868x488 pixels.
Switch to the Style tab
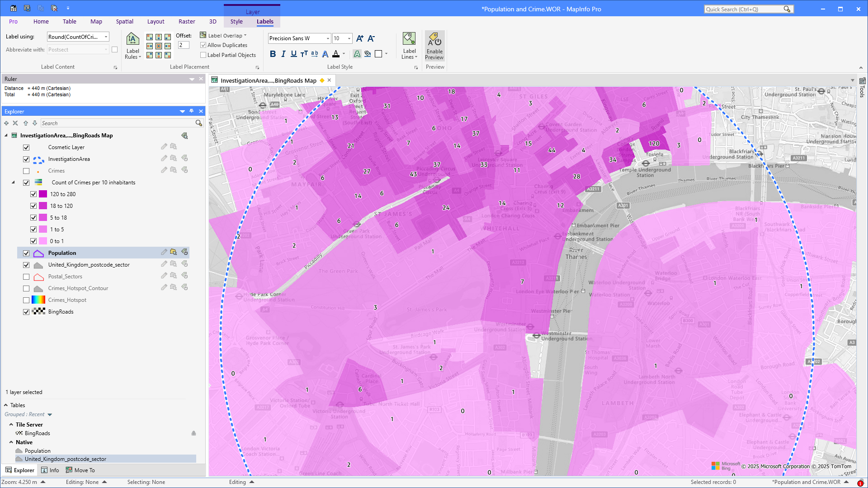(236, 21)
